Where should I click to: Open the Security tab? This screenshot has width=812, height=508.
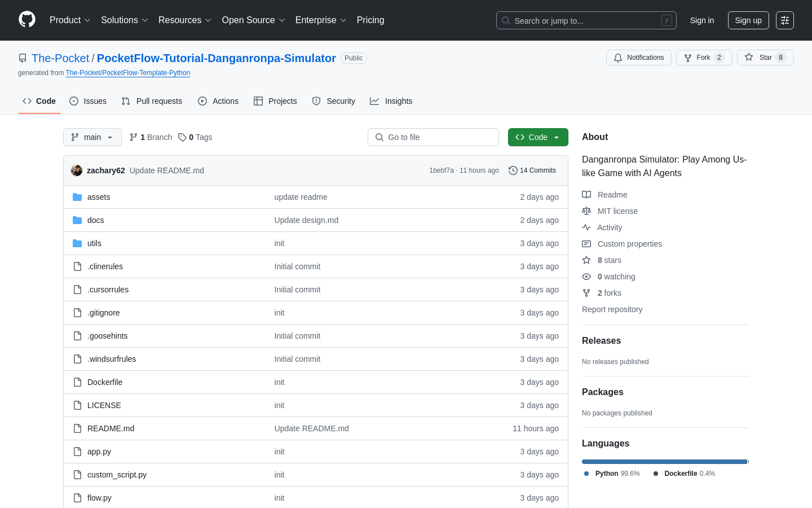point(334,101)
